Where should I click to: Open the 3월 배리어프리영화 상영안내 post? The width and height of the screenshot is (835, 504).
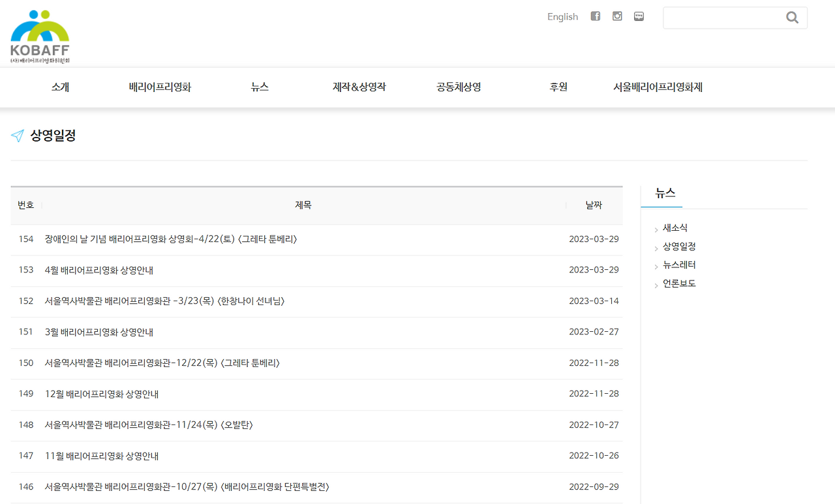point(100,332)
